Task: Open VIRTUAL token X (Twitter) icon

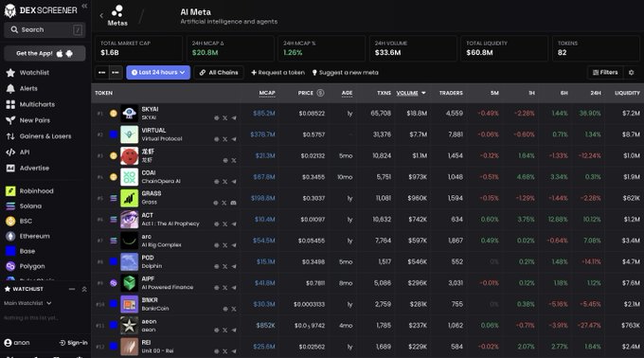Action: tap(225, 139)
